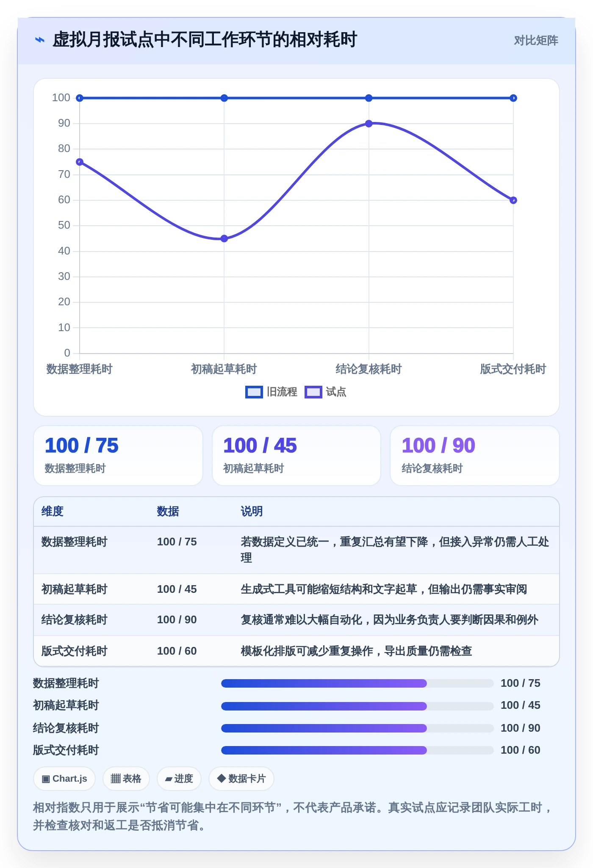The height and width of the screenshot is (868, 593).
Task: Select the Chart.js tag chip
Action: (x=64, y=779)
